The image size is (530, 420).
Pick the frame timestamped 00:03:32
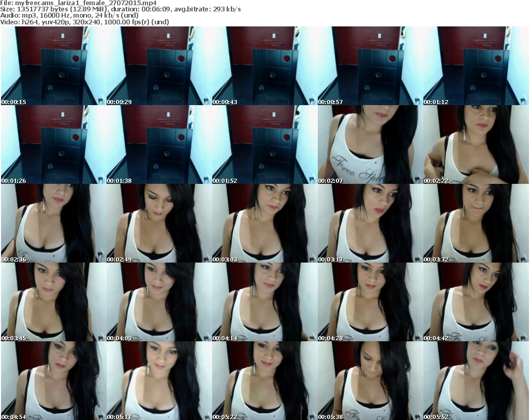(476, 223)
